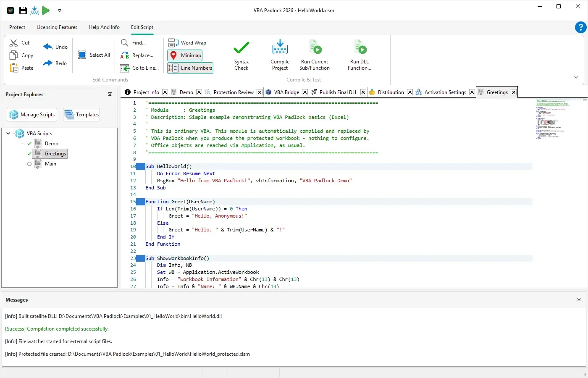Click the green Run arrow in title bar
Viewport: 588px width, 378px height.
pos(46,10)
